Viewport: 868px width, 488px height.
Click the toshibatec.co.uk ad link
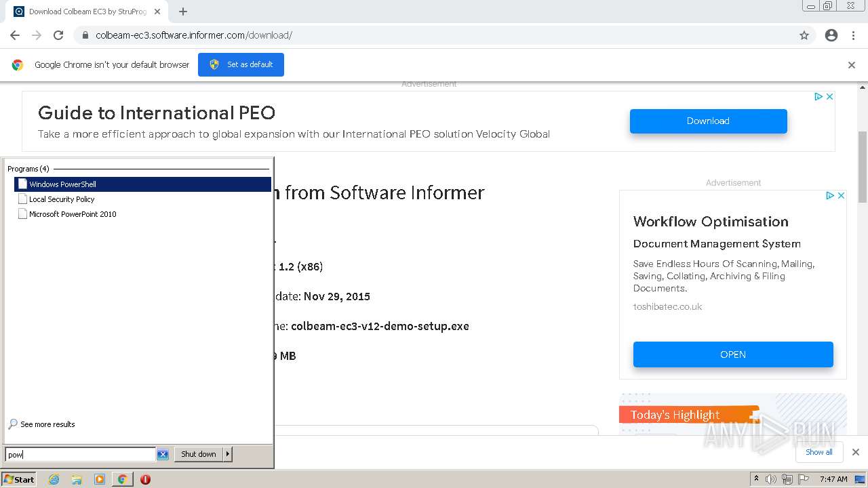point(667,306)
